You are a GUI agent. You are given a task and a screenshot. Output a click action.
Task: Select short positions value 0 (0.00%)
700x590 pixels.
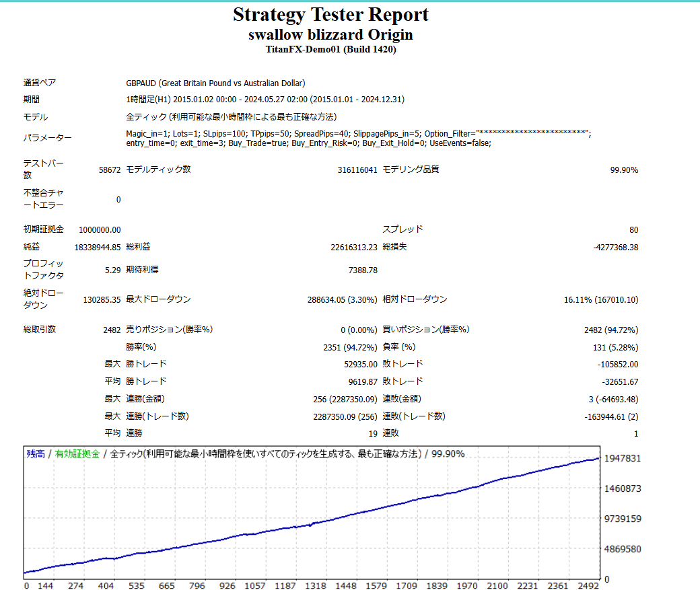pyautogui.click(x=359, y=330)
